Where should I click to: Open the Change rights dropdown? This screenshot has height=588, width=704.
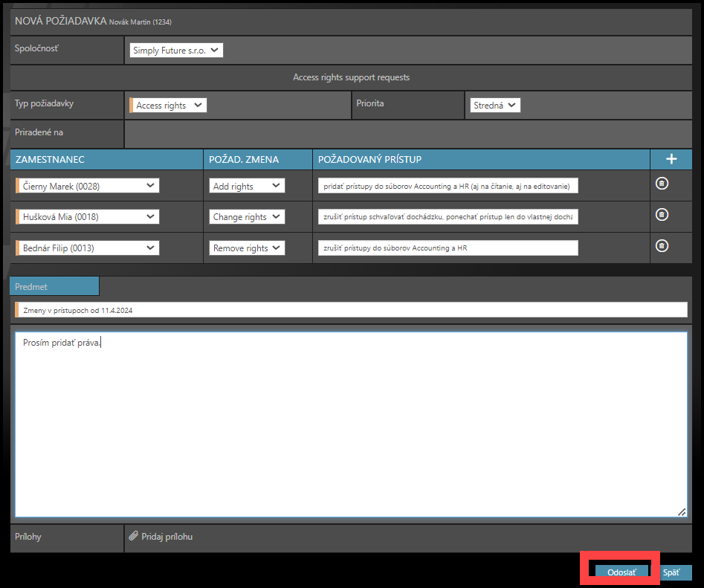pos(247,217)
